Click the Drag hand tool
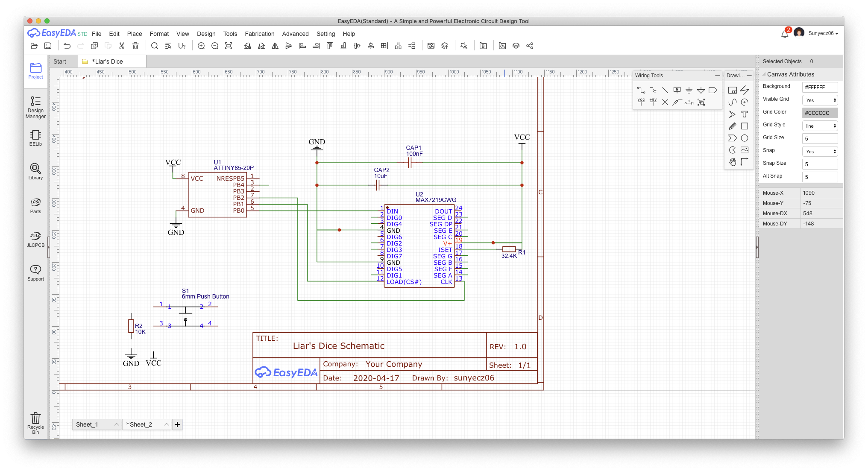Screen dimensions: 868x471 pyautogui.click(x=733, y=162)
